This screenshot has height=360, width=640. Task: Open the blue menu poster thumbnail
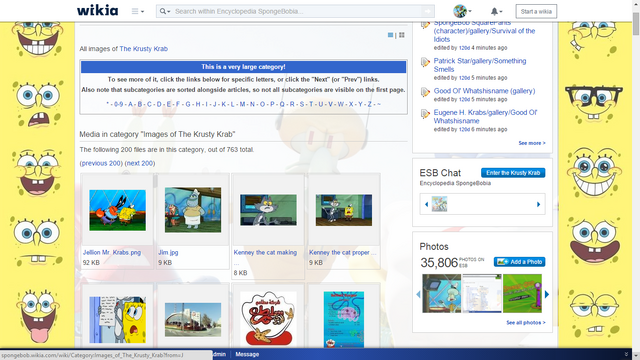[344, 319]
